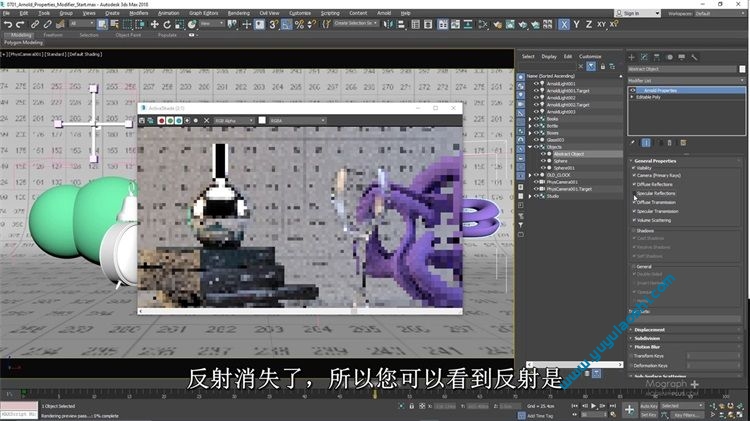
Task: Open the Rendering menu
Action: (238, 13)
